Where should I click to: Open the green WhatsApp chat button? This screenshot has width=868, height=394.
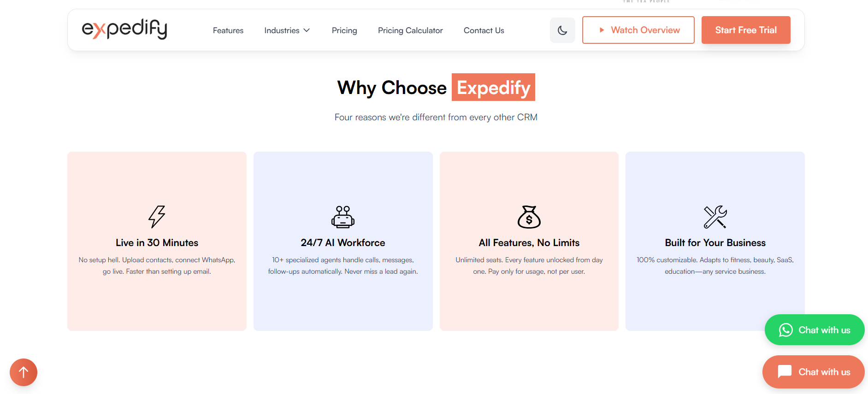tap(814, 330)
